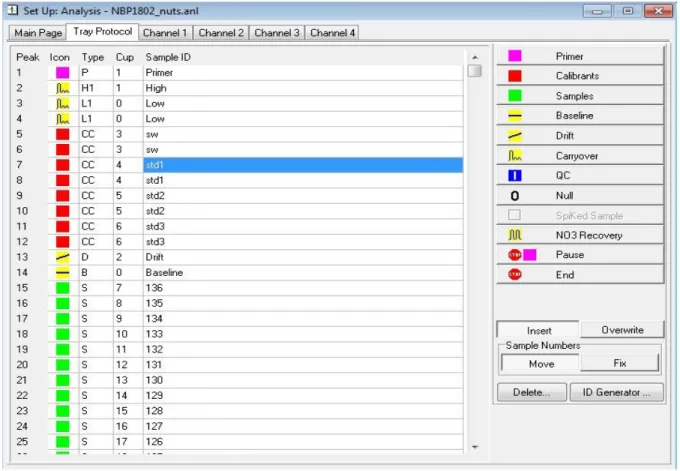Click the red icon in peak 7 row
Viewport: 680px width, 471px height.
pyautogui.click(x=62, y=165)
